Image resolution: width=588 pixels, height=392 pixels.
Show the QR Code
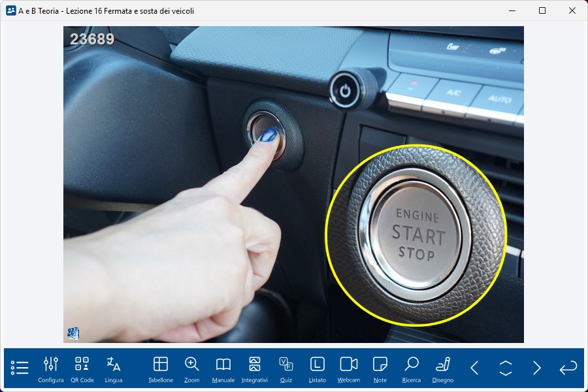pos(82,369)
